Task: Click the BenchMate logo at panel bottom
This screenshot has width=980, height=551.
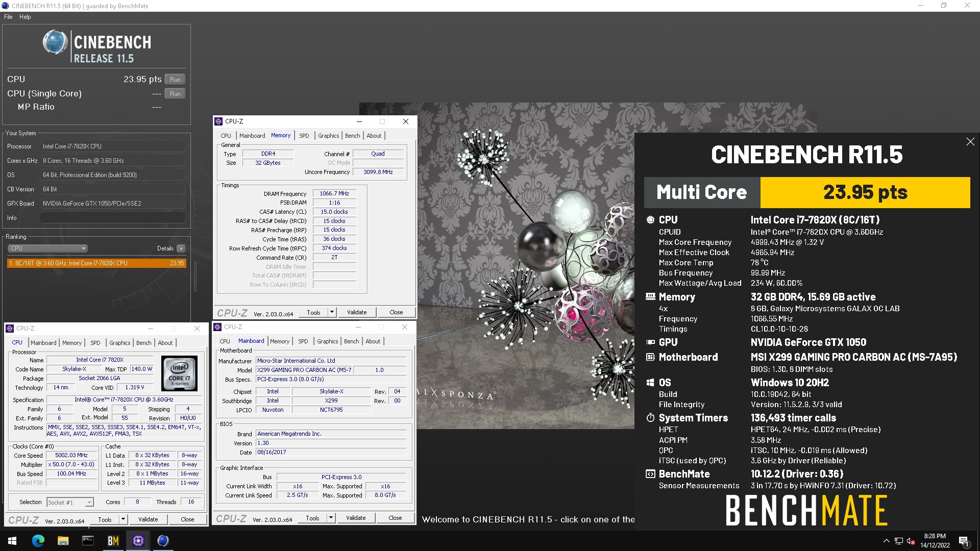Action: 806,511
